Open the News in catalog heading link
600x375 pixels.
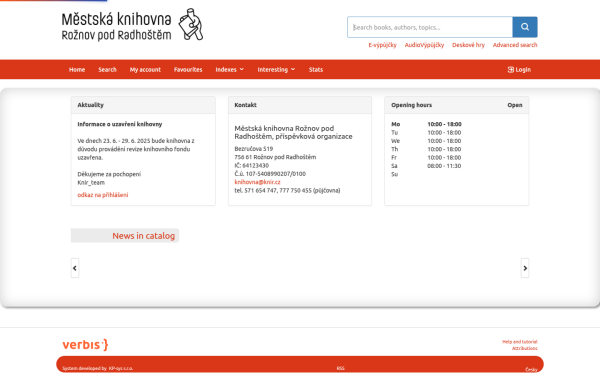(x=143, y=236)
